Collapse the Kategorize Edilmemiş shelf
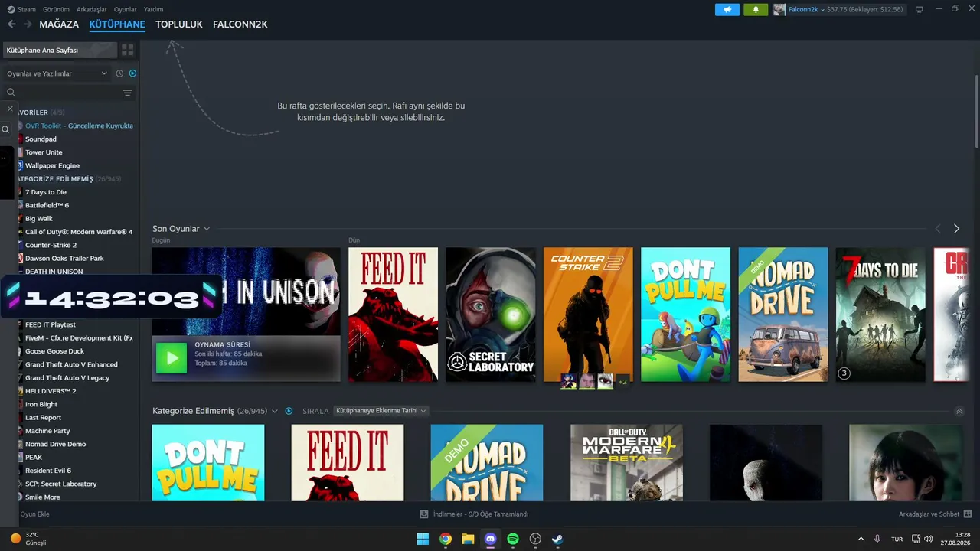 959,411
